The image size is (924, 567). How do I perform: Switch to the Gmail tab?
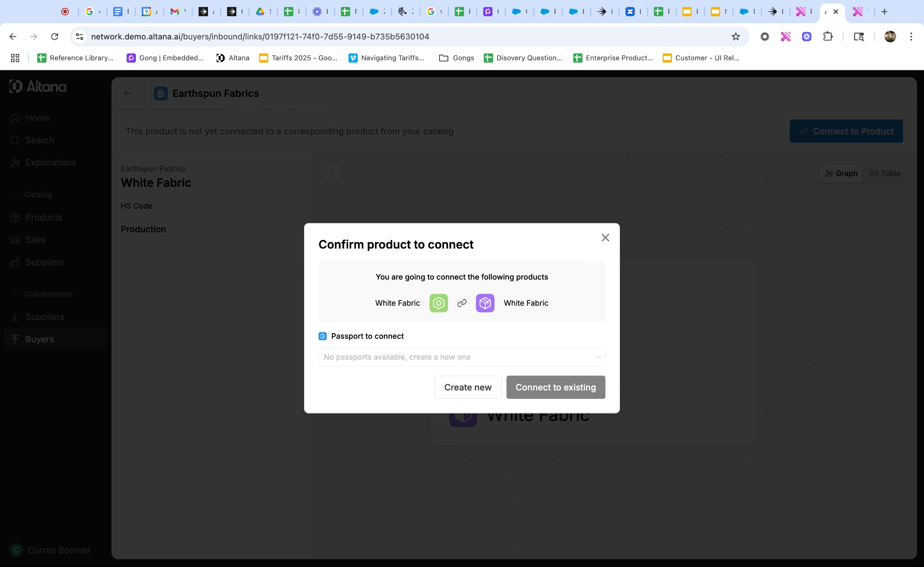pyautogui.click(x=174, y=12)
